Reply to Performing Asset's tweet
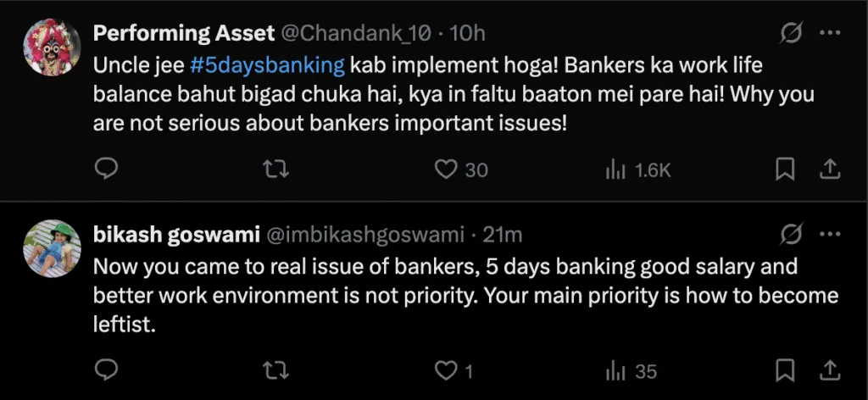This screenshot has height=400, width=868. (104, 169)
